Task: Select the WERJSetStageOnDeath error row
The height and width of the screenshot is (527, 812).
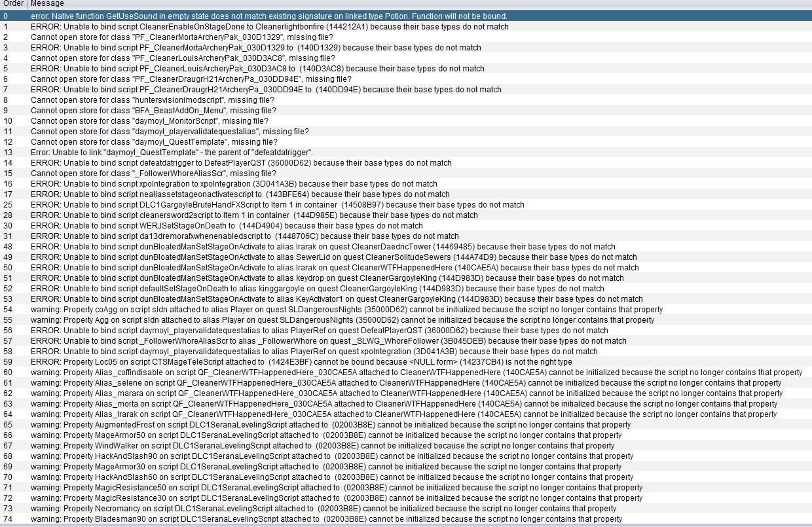Action: (227, 226)
